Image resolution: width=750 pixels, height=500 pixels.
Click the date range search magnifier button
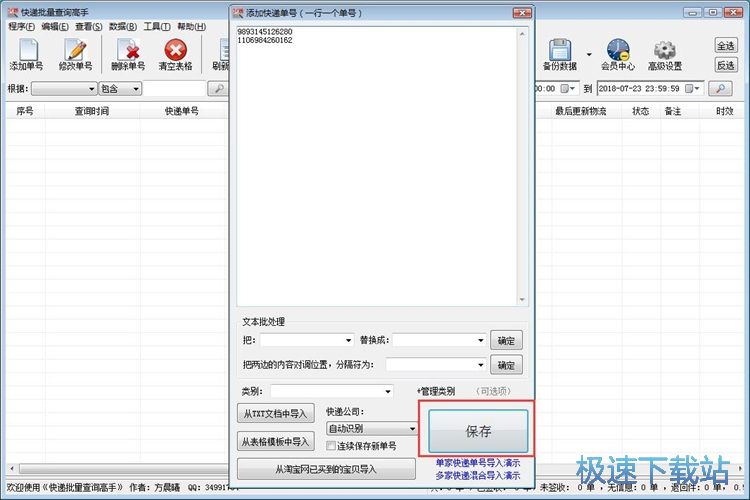720,89
